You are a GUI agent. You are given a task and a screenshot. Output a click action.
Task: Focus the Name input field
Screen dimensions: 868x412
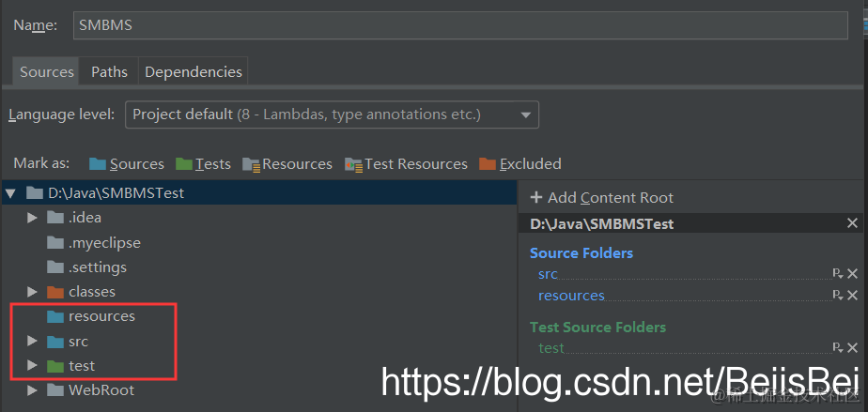coord(460,25)
